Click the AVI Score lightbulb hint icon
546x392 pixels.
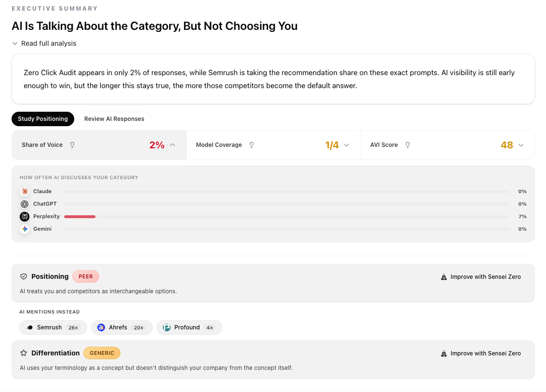pos(408,145)
